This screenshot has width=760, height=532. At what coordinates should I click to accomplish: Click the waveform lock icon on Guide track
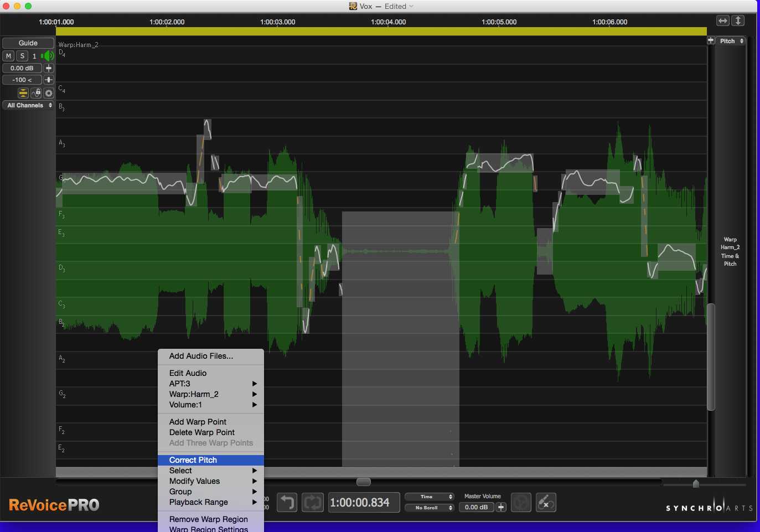[x=36, y=93]
